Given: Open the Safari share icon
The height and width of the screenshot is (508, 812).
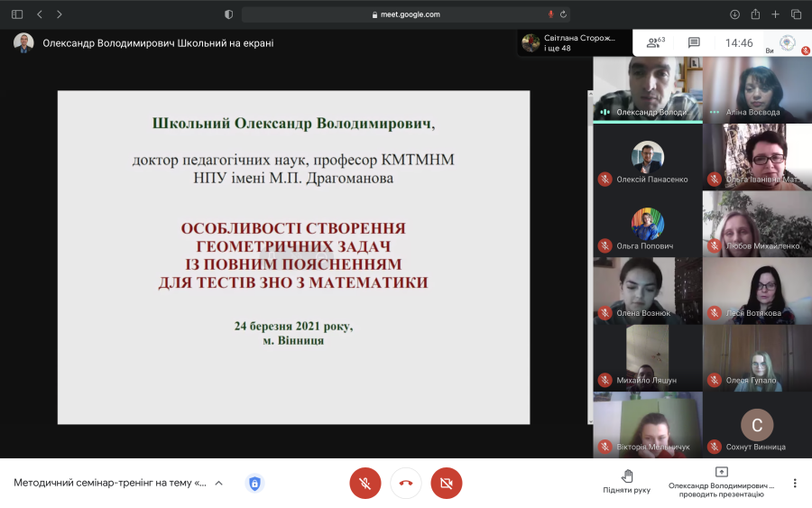Looking at the screenshot, I should click(755, 14).
